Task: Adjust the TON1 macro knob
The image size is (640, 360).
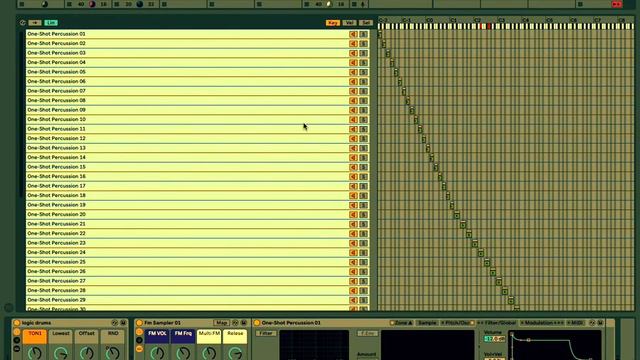Action: tap(35, 353)
